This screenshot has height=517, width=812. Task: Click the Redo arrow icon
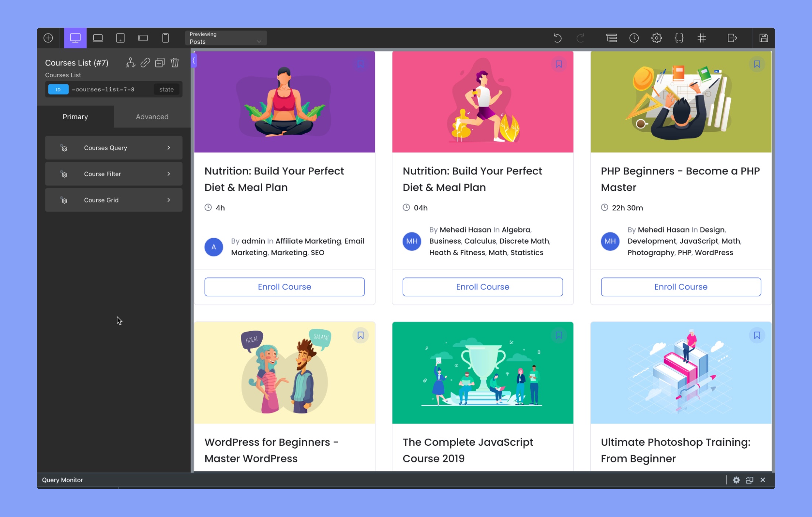click(x=580, y=38)
